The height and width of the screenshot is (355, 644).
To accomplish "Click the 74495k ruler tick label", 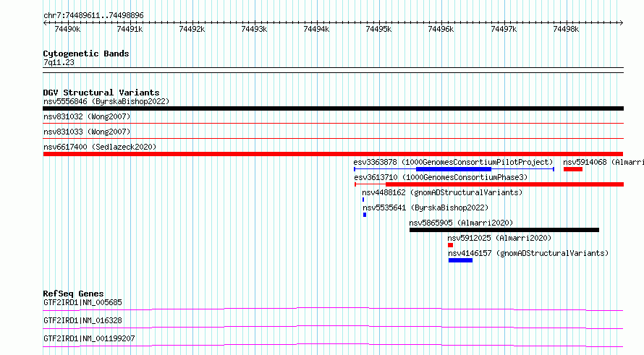I will click(x=378, y=29).
